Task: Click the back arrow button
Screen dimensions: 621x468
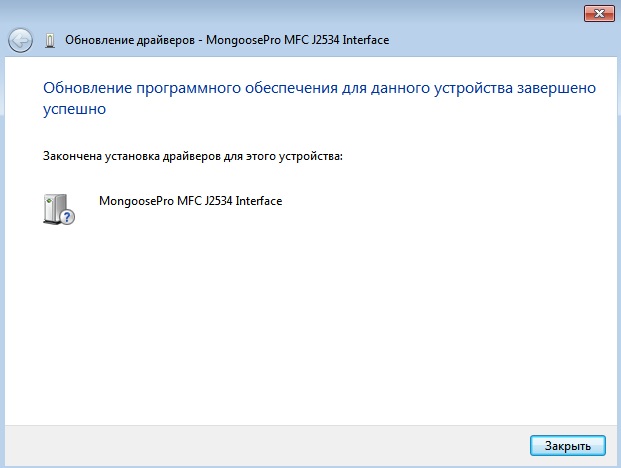Action: tap(19, 40)
